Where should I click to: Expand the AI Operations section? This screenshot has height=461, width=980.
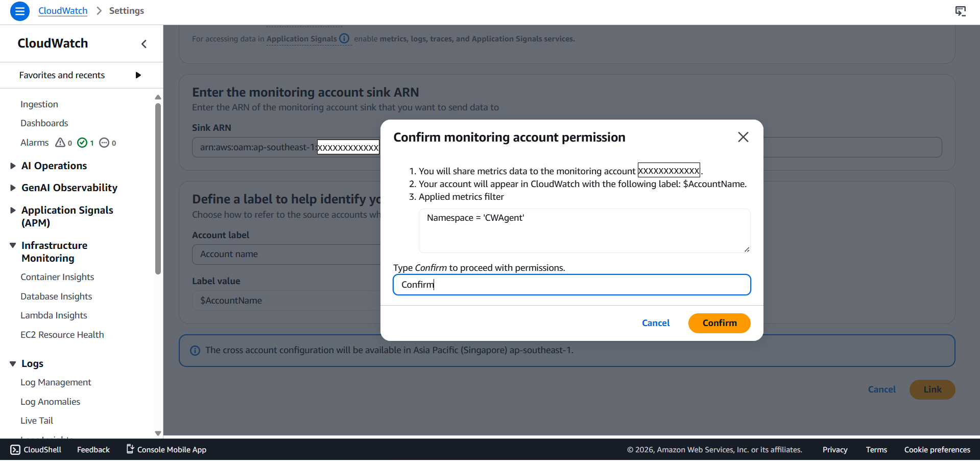tap(13, 166)
